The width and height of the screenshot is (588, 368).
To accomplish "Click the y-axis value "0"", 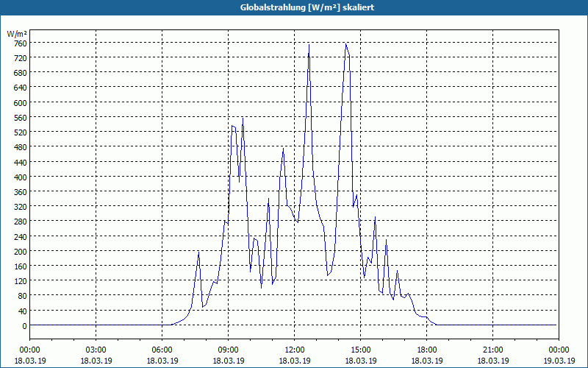I will pyautogui.click(x=24, y=326).
